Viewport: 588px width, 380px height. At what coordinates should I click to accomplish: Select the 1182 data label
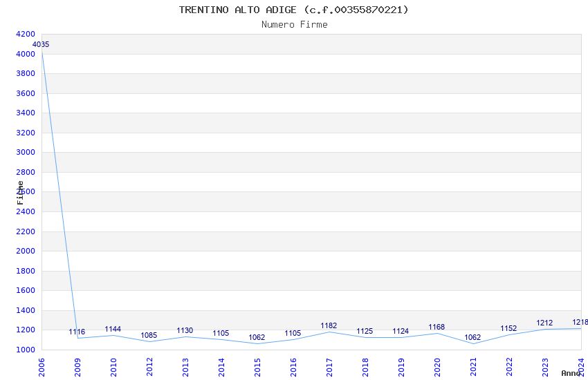tap(329, 325)
